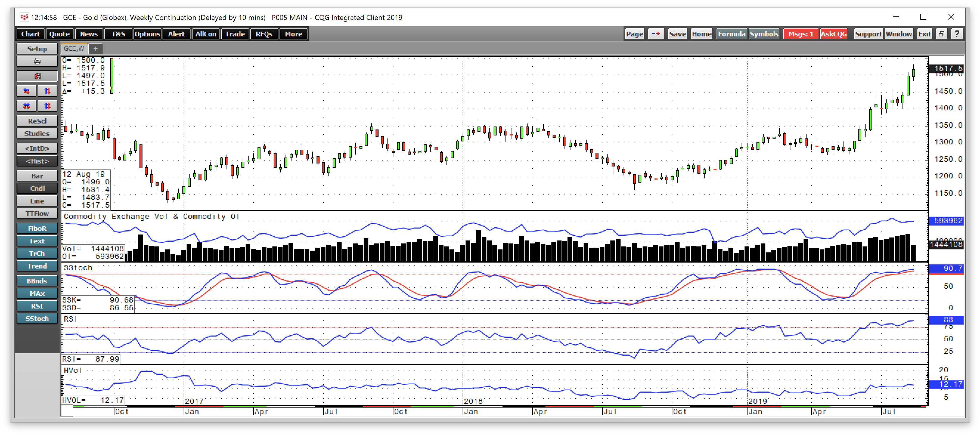Click the vertical expand arrows icon
Screen dimensions: 980x435
(47, 106)
